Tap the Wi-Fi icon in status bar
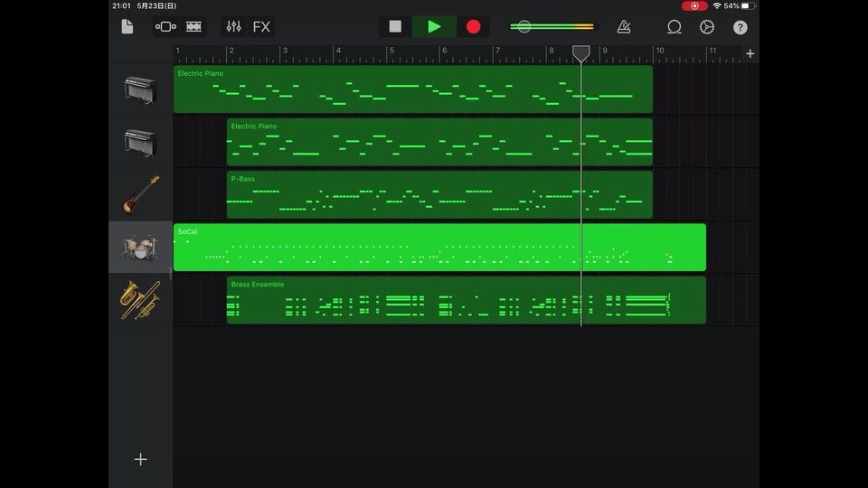The width and height of the screenshot is (868, 488). pyautogui.click(x=717, y=6)
